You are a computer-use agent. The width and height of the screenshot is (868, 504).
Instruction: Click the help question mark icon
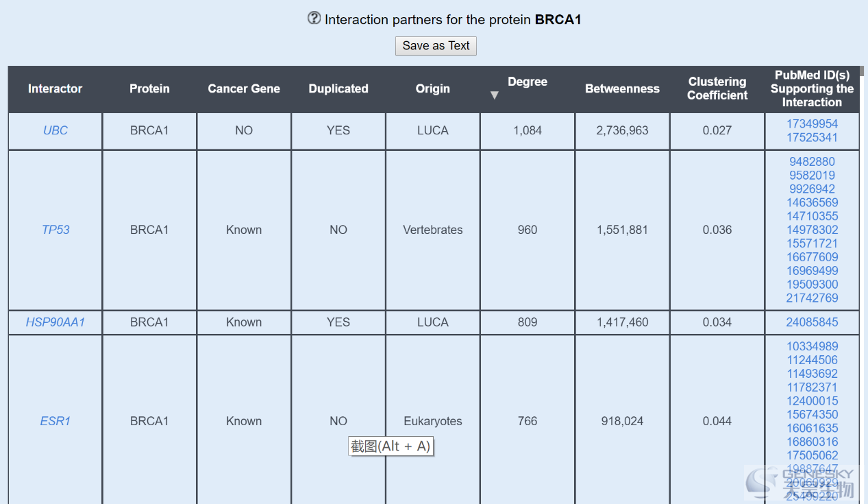pyautogui.click(x=314, y=19)
